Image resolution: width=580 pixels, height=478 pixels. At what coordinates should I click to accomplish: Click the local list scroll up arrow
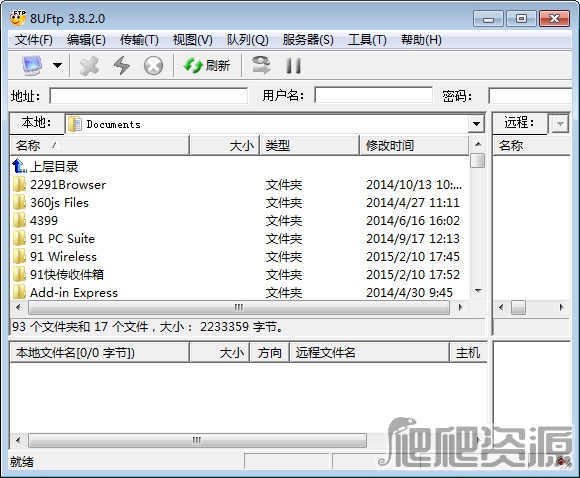478,144
